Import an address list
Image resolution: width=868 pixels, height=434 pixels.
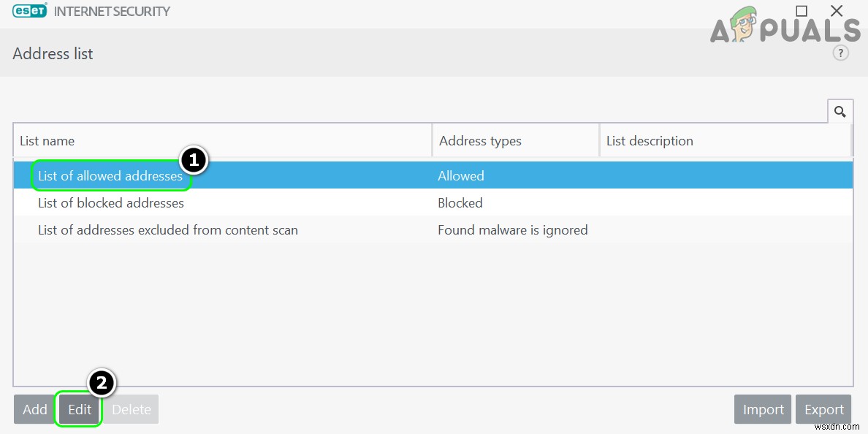point(762,409)
